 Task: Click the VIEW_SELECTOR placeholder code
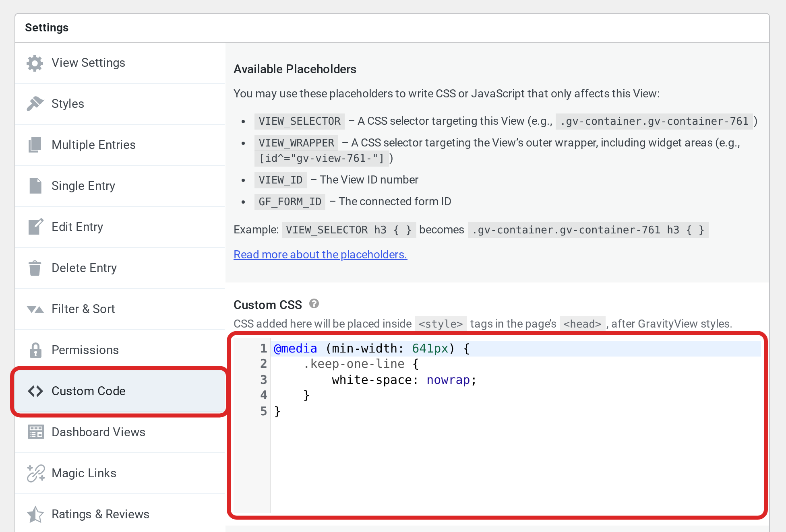pyautogui.click(x=299, y=121)
